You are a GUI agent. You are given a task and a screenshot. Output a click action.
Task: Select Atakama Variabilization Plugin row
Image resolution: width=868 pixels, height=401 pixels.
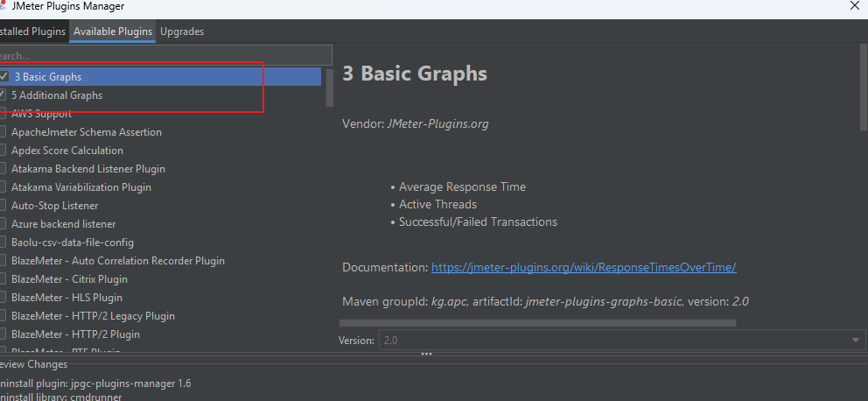tap(160, 187)
